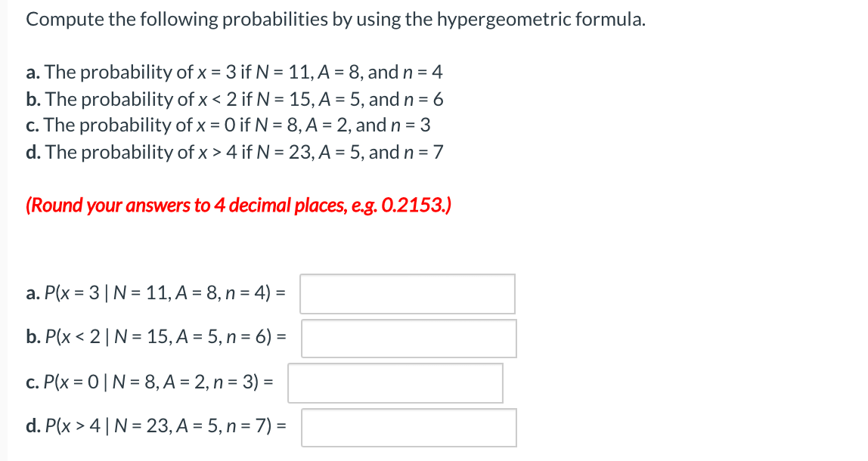Click the bold letter a before the first field
This screenshot has width=868, height=461.
tap(32, 292)
